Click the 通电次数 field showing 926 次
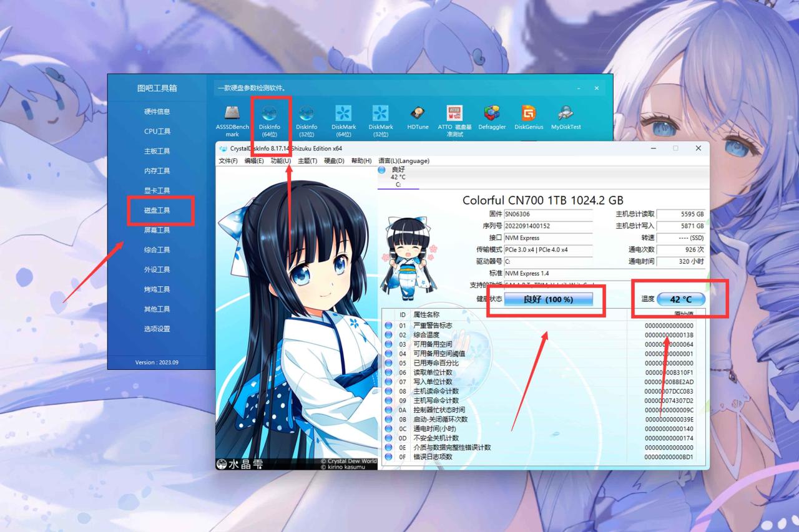Image resolution: width=799 pixels, height=532 pixels. [x=681, y=249]
